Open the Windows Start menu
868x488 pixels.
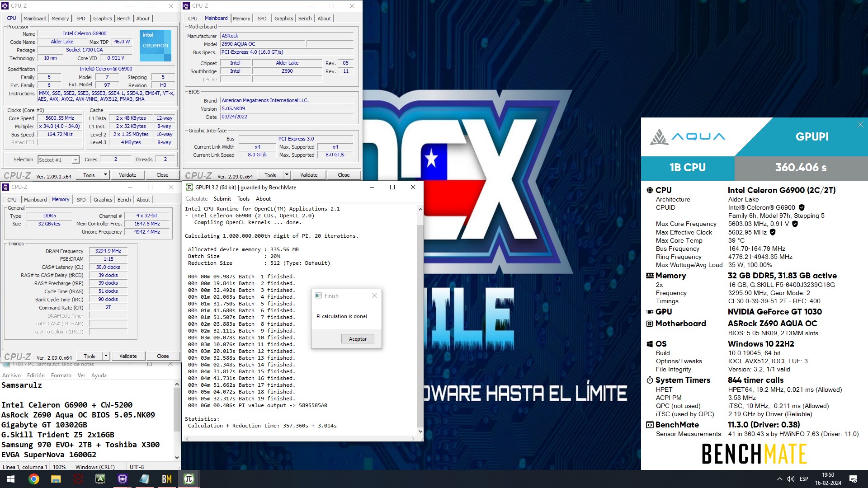11,479
